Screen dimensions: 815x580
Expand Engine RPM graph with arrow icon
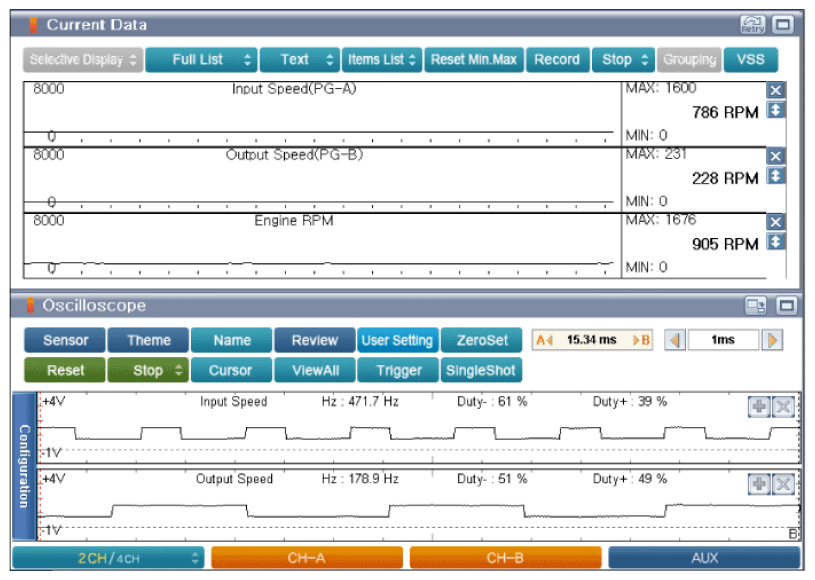tap(775, 242)
